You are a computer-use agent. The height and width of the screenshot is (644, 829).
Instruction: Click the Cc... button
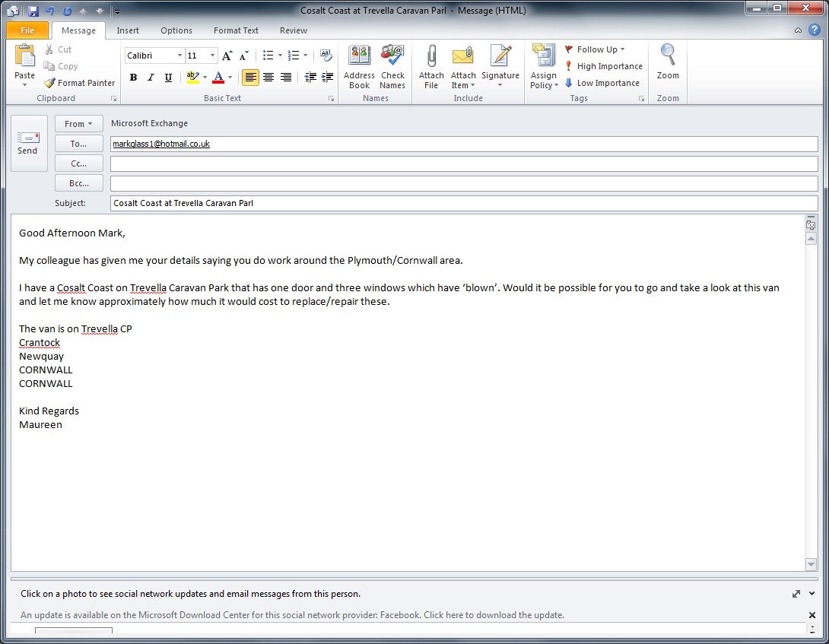point(79,164)
